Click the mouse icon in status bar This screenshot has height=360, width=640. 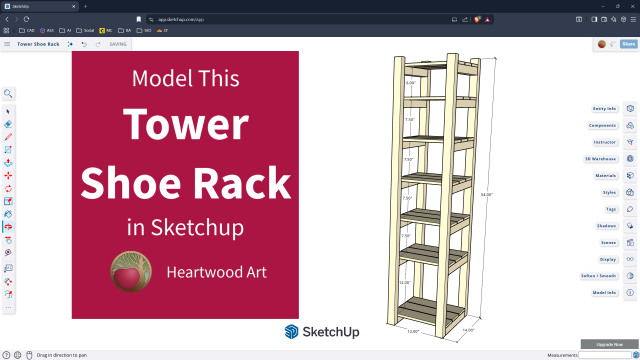[29, 355]
